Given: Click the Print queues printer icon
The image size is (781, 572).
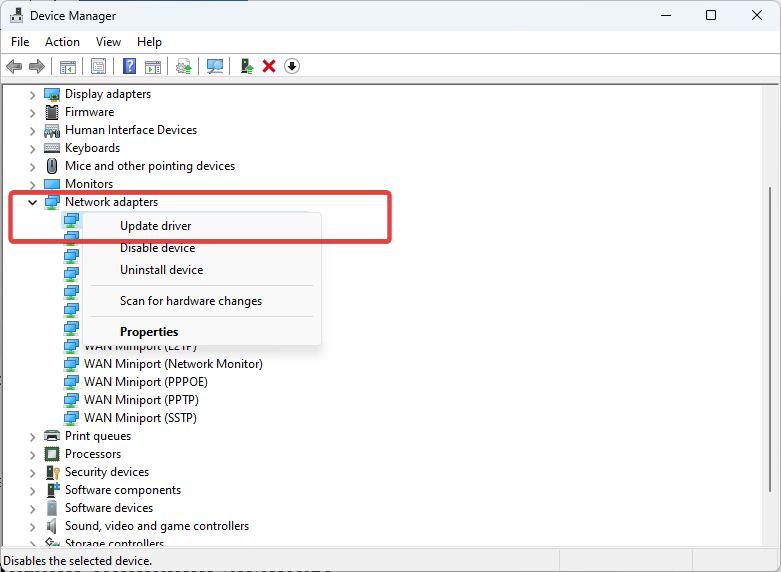Looking at the screenshot, I should 52,436.
